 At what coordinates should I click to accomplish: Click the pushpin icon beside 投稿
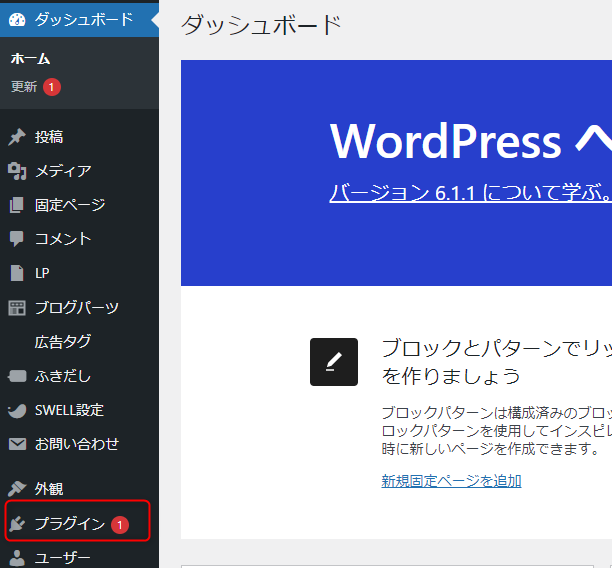17,137
